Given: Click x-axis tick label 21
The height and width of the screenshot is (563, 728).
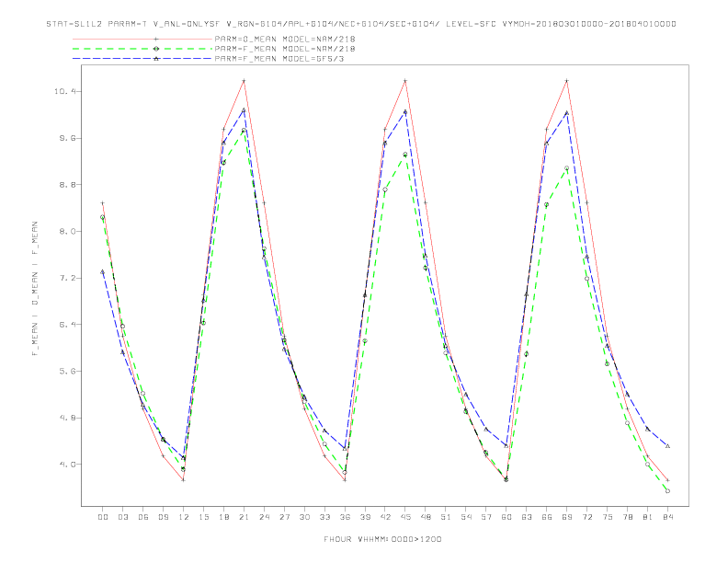Looking at the screenshot, I should point(244,517).
